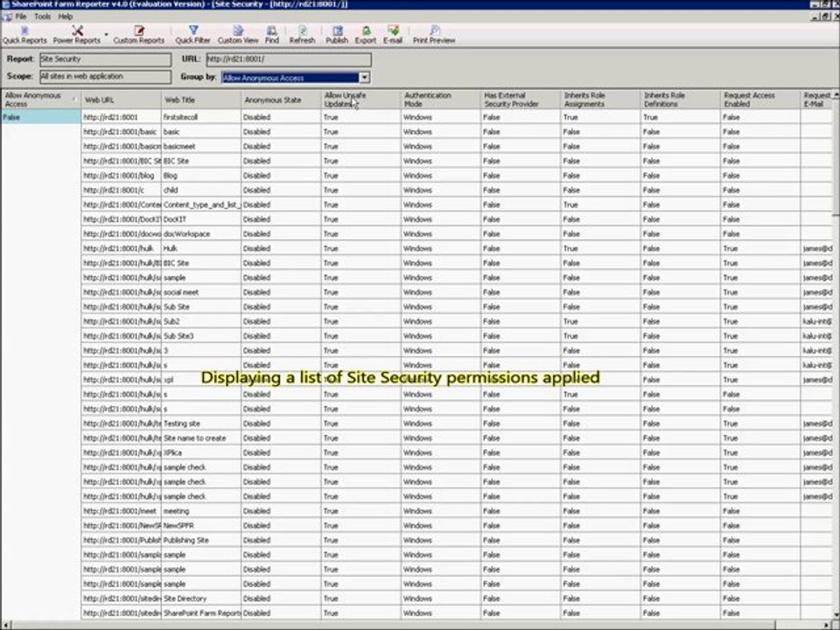Click the Report name field

[106, 59]
